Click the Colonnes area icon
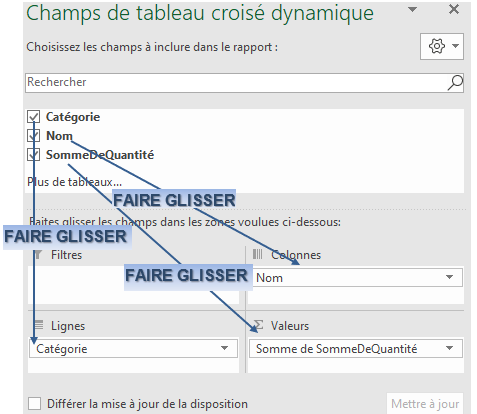 (257, 255)
